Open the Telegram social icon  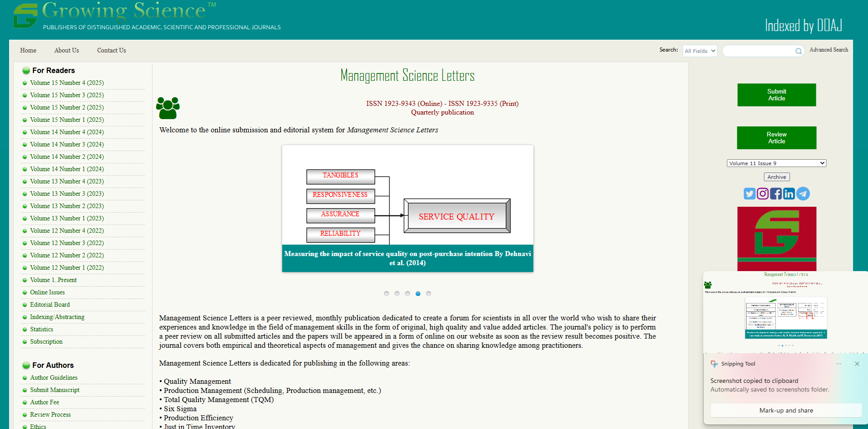click(803, 194)
